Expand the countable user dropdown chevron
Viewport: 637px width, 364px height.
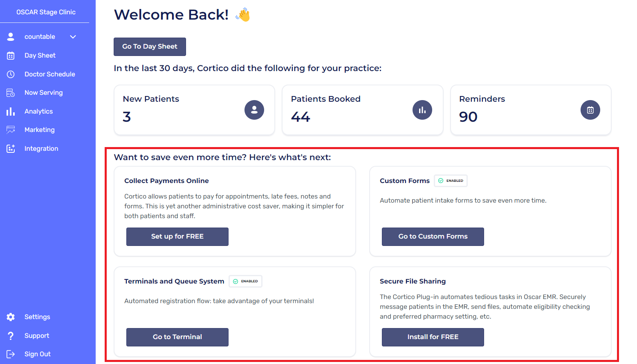click(x=73, y=37)
